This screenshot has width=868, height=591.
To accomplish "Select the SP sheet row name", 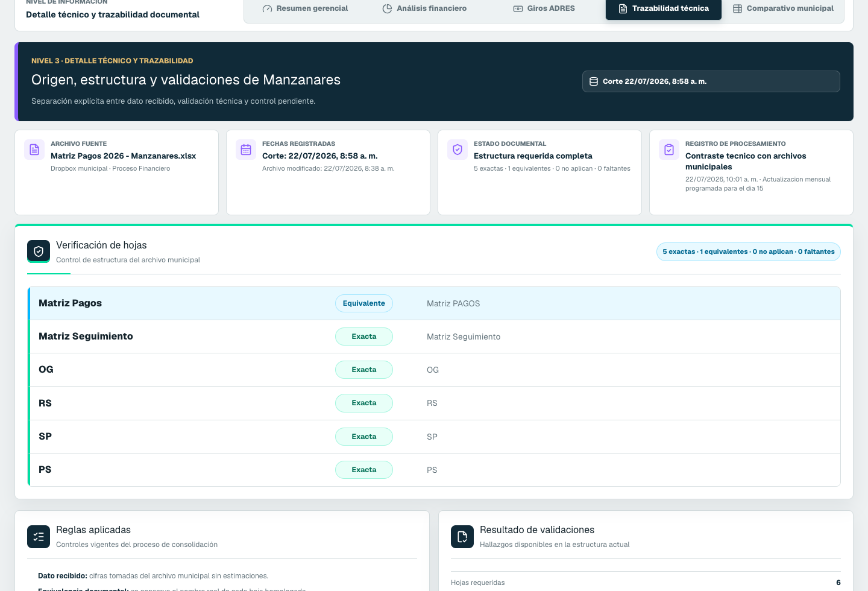I will pos(45,437).
